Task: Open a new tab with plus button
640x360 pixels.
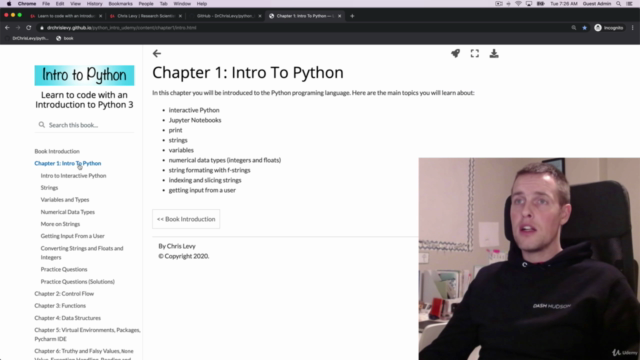Action: click(352, 16)
